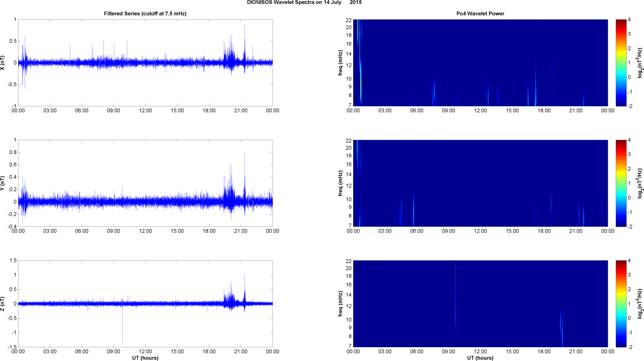The height and width of the screenshot is (361, 644).
Task: Click the log2(nT²/Hz) label of the top colorbar
Action: pos(640,63)
